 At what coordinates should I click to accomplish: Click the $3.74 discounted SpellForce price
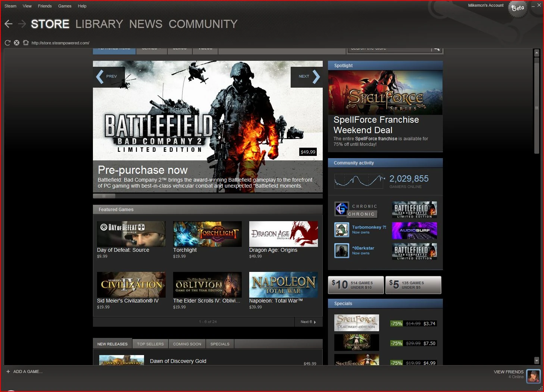coord(429,323)
